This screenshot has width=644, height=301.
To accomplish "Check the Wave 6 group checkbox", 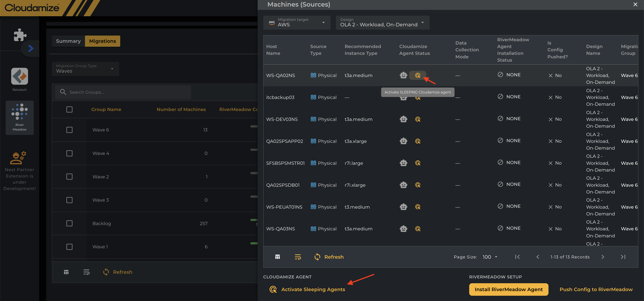I will pyautogui.click(x=69, y=130).
